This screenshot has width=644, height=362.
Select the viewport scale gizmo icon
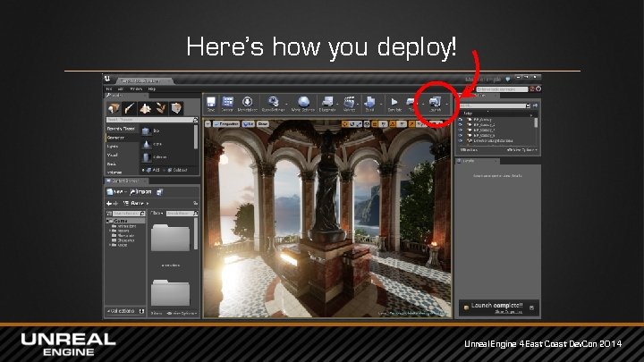pyautogui.click(x=359, y=124)
